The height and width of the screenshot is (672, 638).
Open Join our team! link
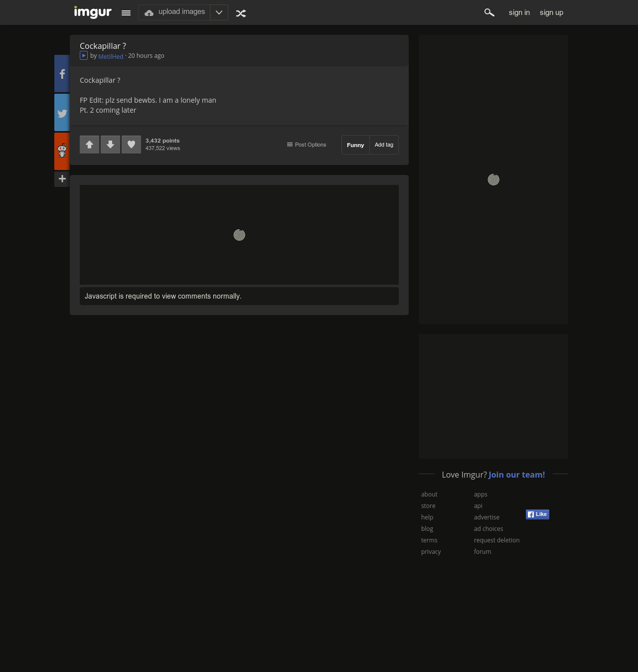517,475
